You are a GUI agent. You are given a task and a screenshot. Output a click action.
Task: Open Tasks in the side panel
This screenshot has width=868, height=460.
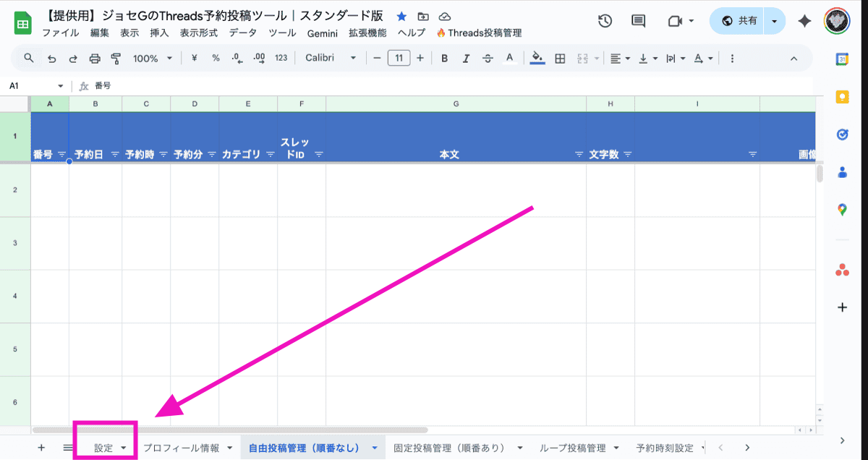pos(842,135)
